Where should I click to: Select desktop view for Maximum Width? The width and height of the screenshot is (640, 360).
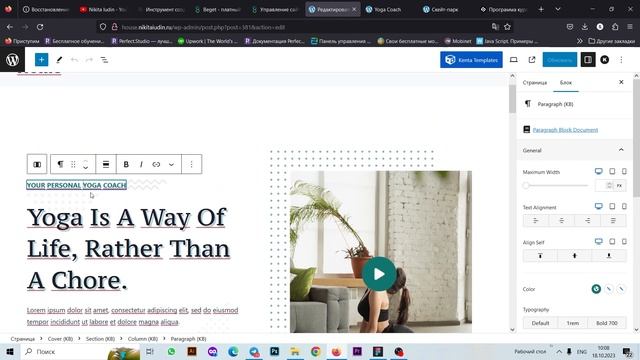coord(598,171)
